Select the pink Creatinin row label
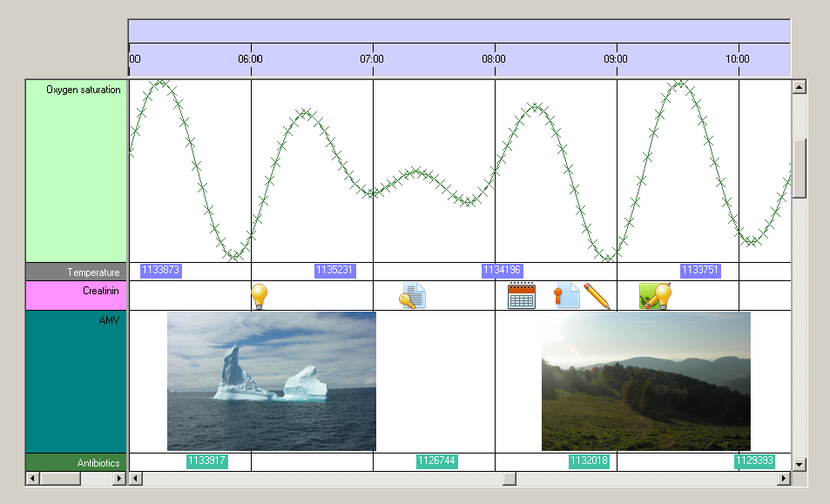The height and width of the screenshot is (504, 830). pos(77,296)
